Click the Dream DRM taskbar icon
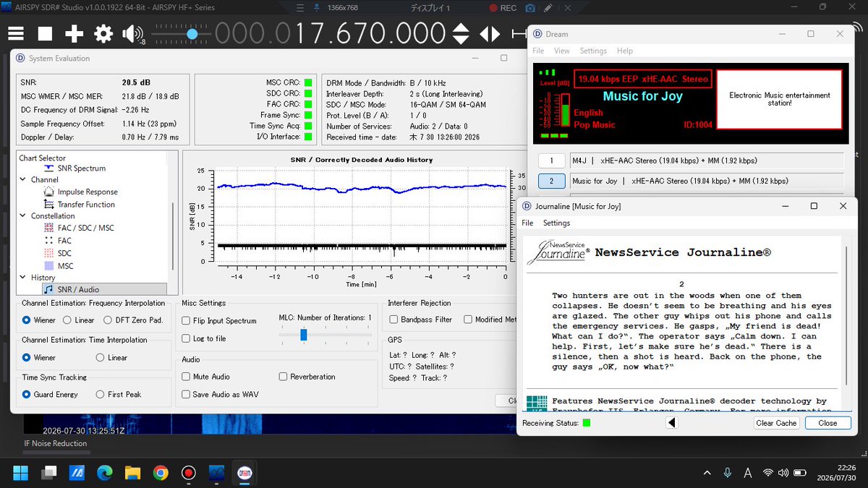Image resolution: width=868 pixels, height=488 pixels. click(x=244, y=474)
